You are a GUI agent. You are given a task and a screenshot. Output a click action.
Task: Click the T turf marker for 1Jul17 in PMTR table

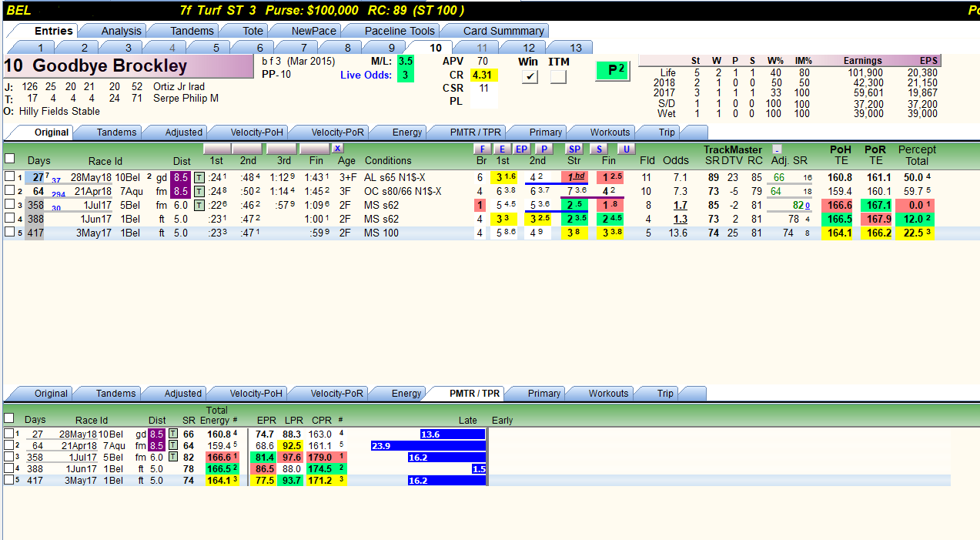point(173,457)
